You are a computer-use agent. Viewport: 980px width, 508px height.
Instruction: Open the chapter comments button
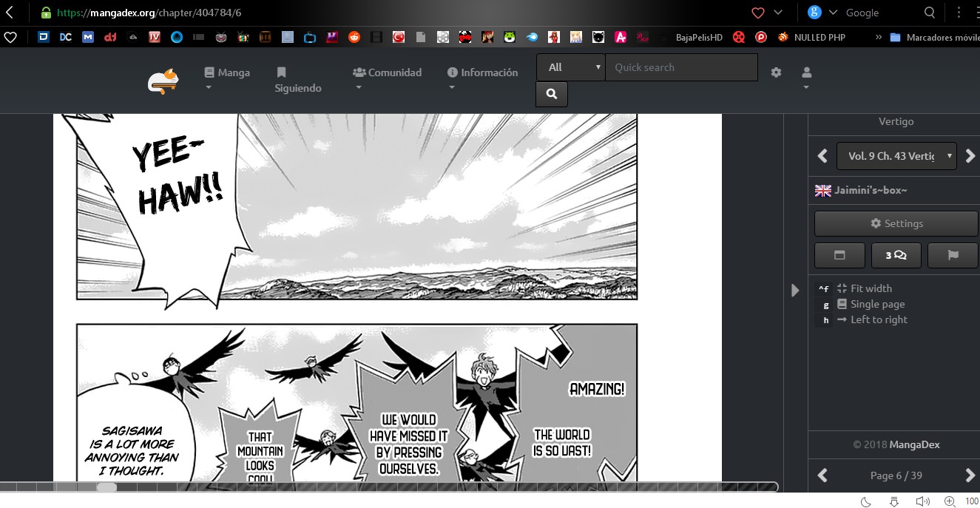click(896, 255)
